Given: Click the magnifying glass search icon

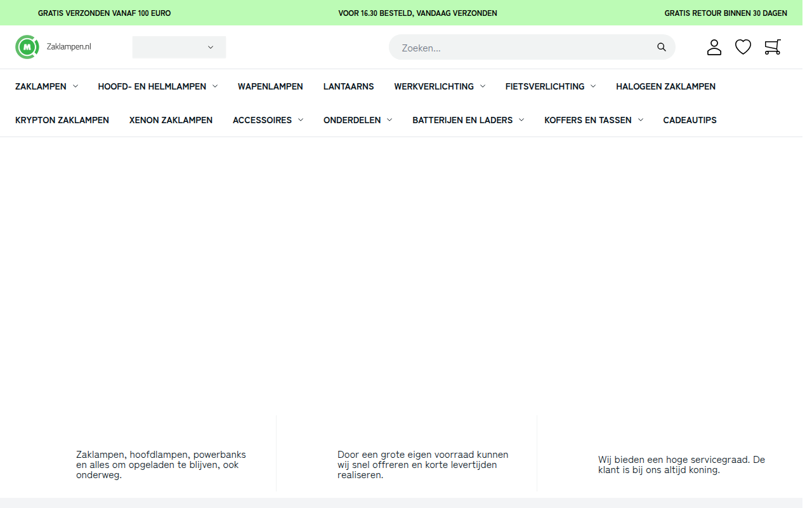Looking at the screenshot, I should pos(662,47).
